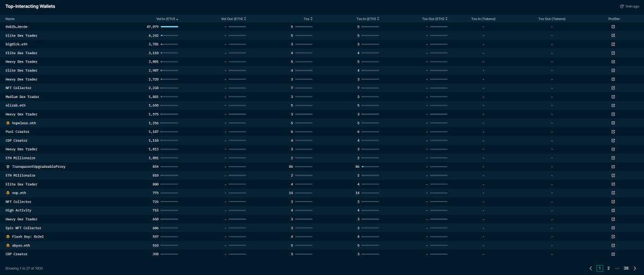Click nop.eth wallet name
644x275 pixels.
tap(19, 193)
